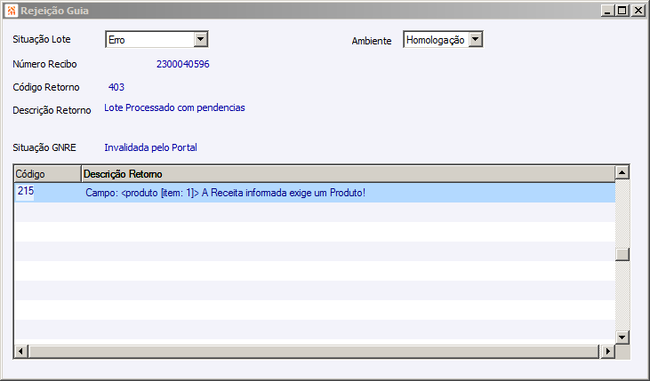
Task: Click the vertical scrollbar down arrow
Action: pyautogui.click(x=622, y=337)
